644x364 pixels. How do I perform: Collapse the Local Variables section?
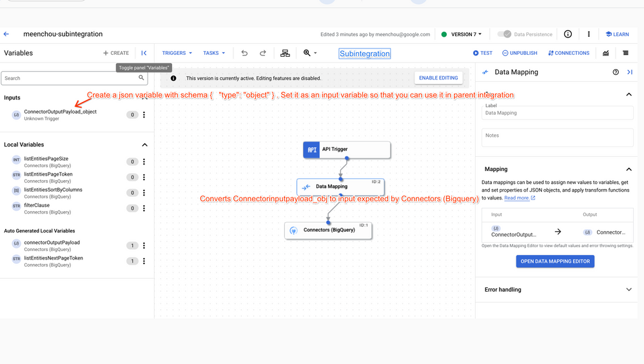coord(144,145)
